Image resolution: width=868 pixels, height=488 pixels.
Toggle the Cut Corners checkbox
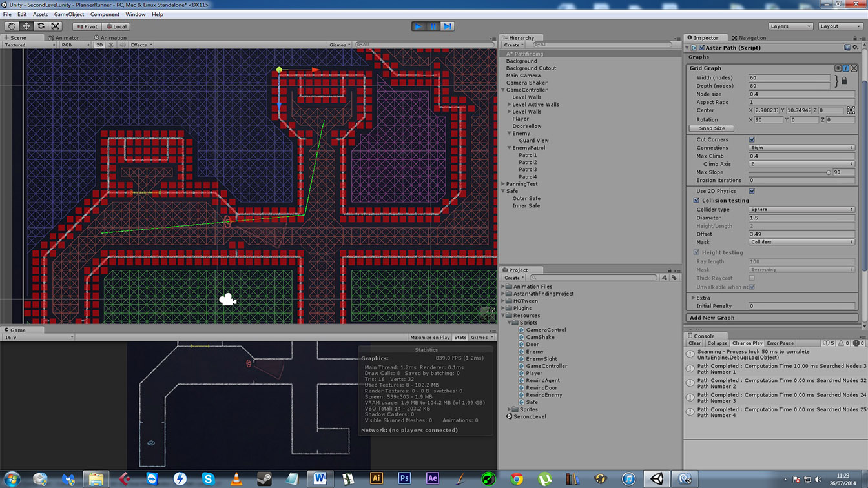coord(752,139)
